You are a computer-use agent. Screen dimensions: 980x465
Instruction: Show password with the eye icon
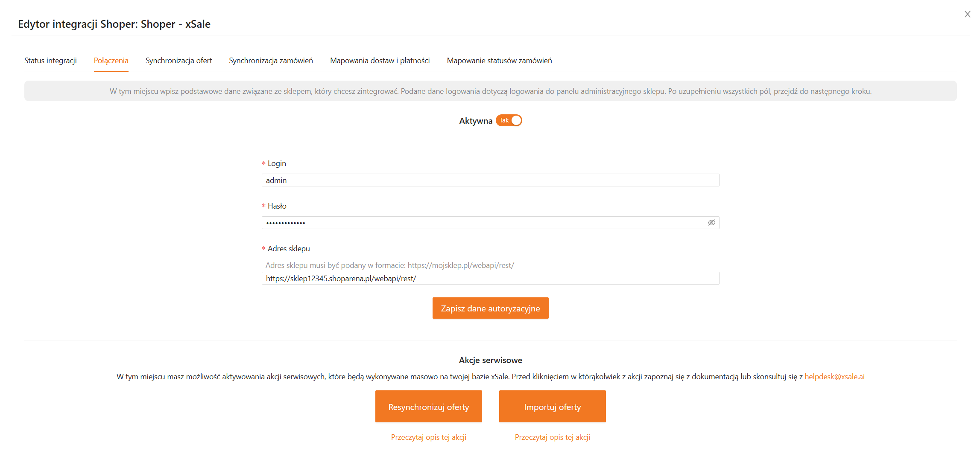coord(711,223)
